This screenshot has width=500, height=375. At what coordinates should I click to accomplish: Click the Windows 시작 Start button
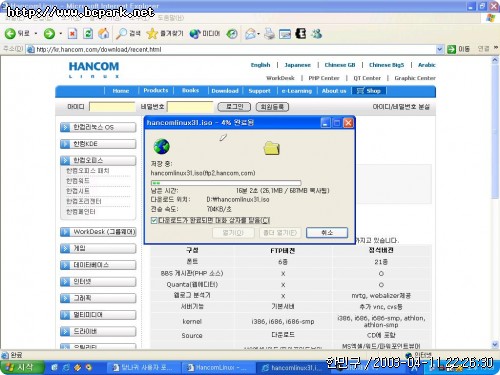click(22, 367)
